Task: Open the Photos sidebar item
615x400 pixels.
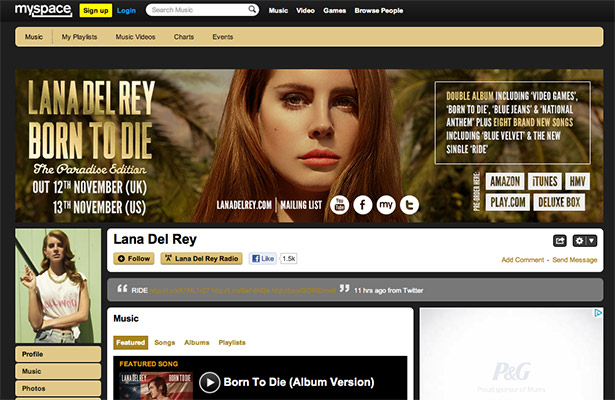Action: (x=58, y=389)
